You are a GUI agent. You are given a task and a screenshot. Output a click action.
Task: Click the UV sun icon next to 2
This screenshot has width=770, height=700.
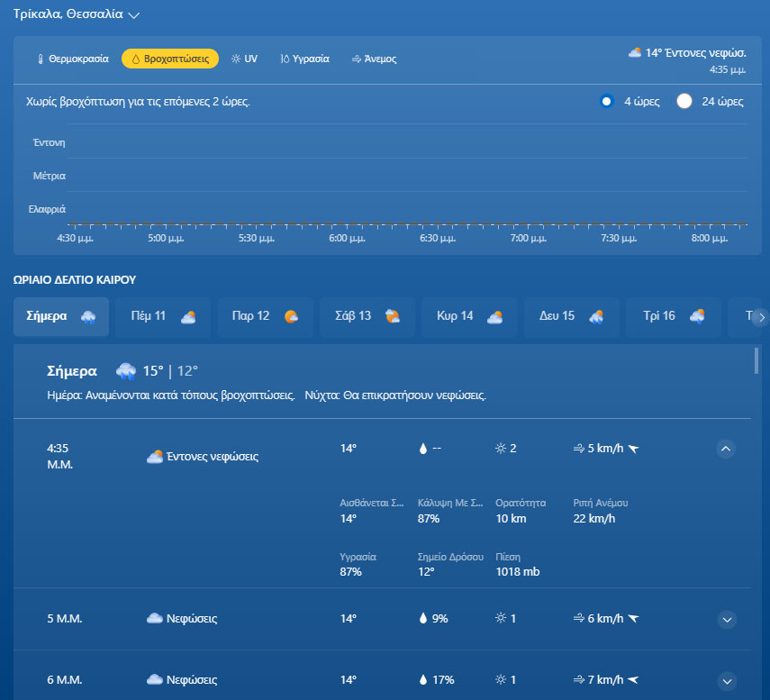[x=501, y=449]
